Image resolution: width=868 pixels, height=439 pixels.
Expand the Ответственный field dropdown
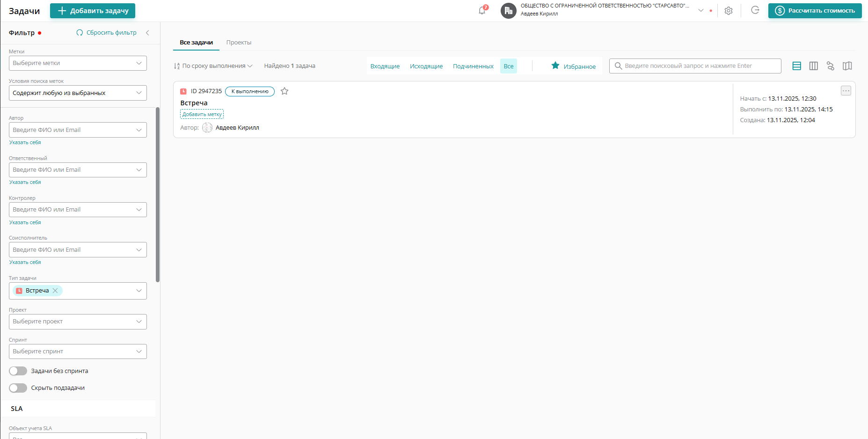click(139, 170)
